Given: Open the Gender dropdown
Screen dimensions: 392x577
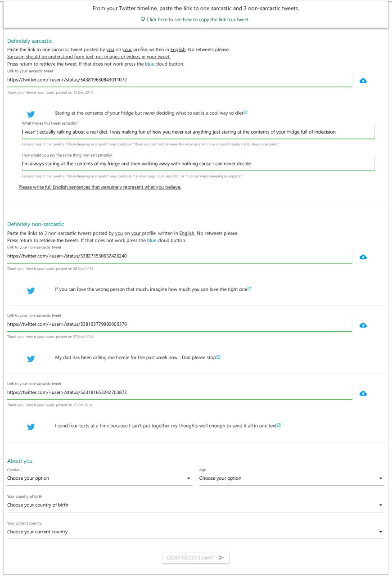Looking at the screenshot, I should pos(99,478).
